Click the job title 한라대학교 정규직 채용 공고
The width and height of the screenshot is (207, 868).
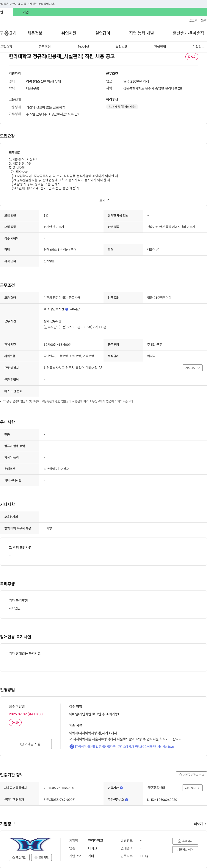[x=62, y=56]
